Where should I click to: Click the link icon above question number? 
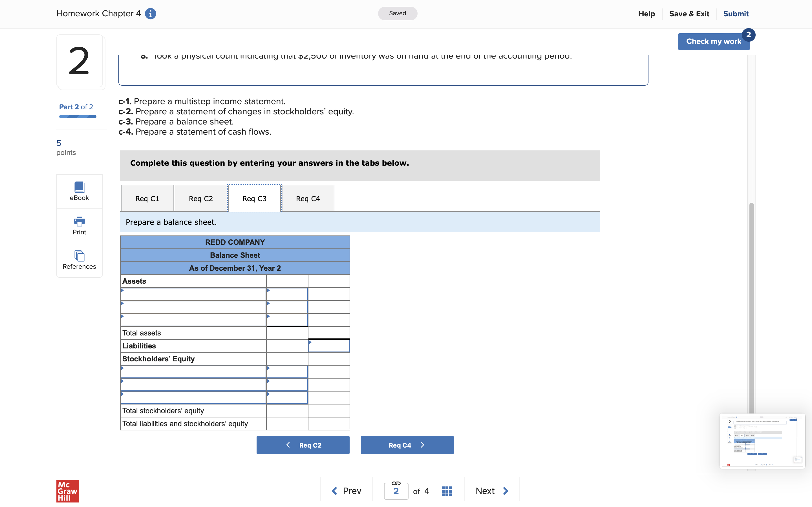click(x=396, y=483)
